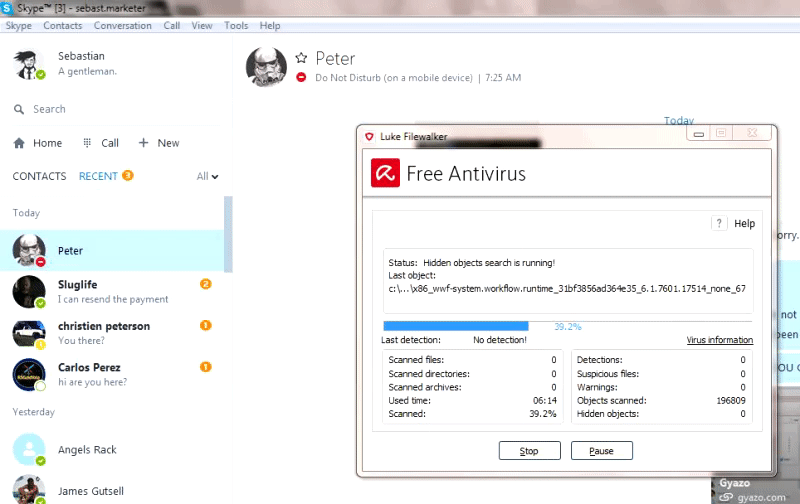Open the dial pad Call icon
This screenshot has width=800, height=504.
point(87,143)
